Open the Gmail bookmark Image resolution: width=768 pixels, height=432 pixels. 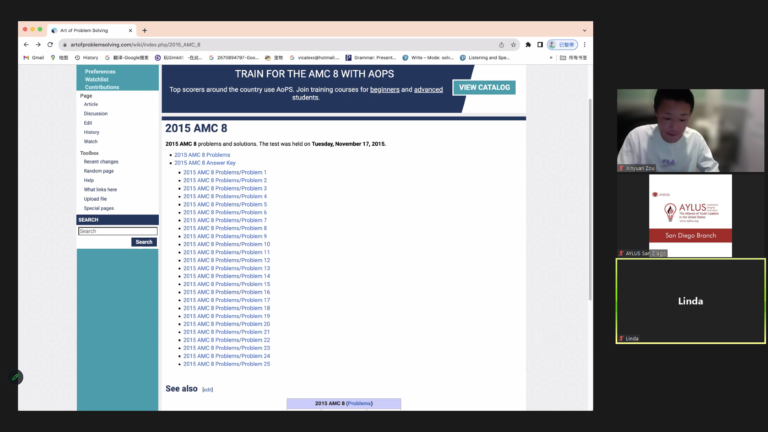coord(34,58)
